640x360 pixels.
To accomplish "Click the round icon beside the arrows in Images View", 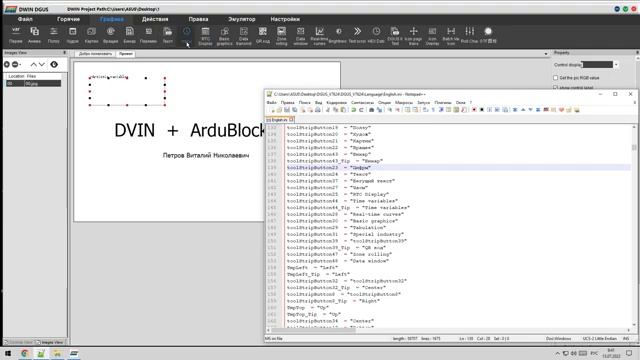I will point(54,64).
